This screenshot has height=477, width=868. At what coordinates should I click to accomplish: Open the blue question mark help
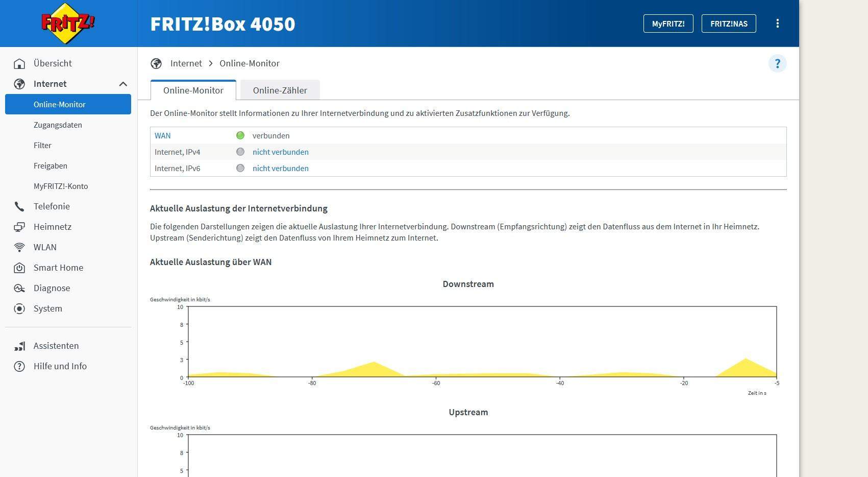click(x=777, y=63)
